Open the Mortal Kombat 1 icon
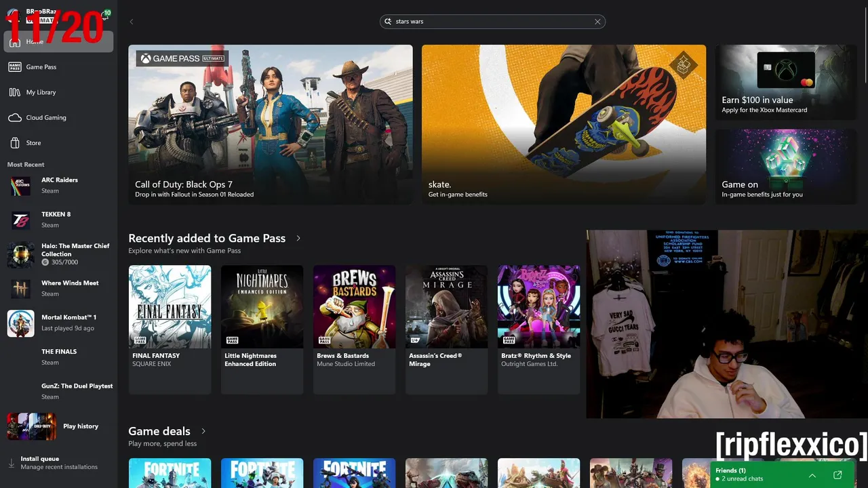This screenshot has width=868, height=488. (20, 323)
